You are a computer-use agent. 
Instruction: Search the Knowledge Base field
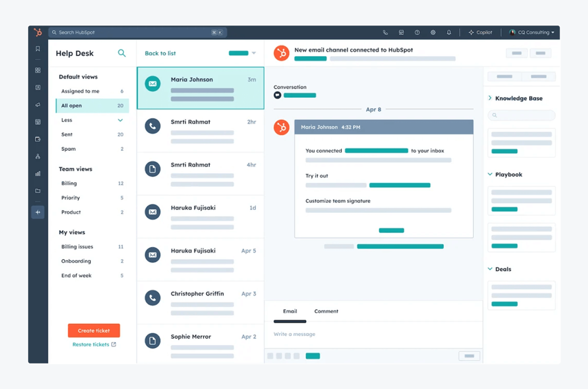(x=521, y=115)
